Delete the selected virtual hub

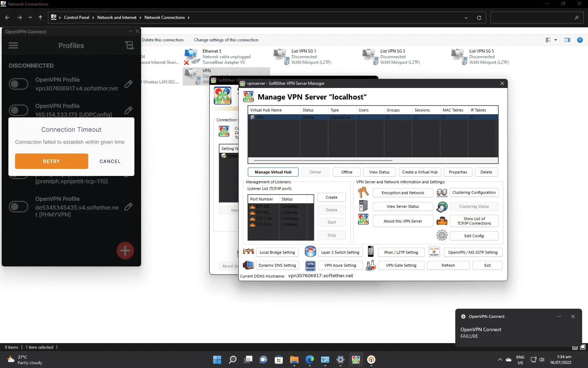click(486, 172)
